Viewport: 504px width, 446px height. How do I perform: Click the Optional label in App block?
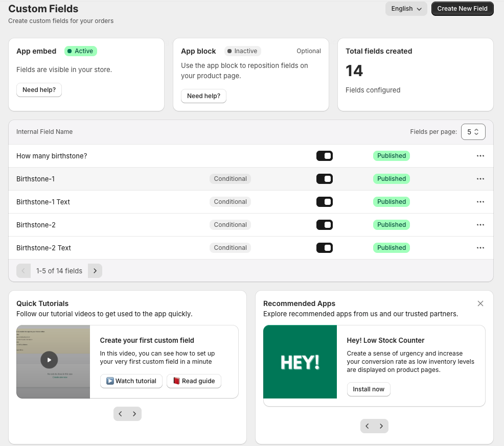point(309,51)
